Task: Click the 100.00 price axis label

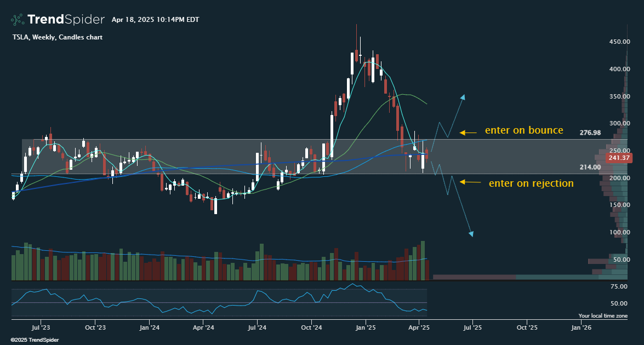Action: (x=620, y=232)
